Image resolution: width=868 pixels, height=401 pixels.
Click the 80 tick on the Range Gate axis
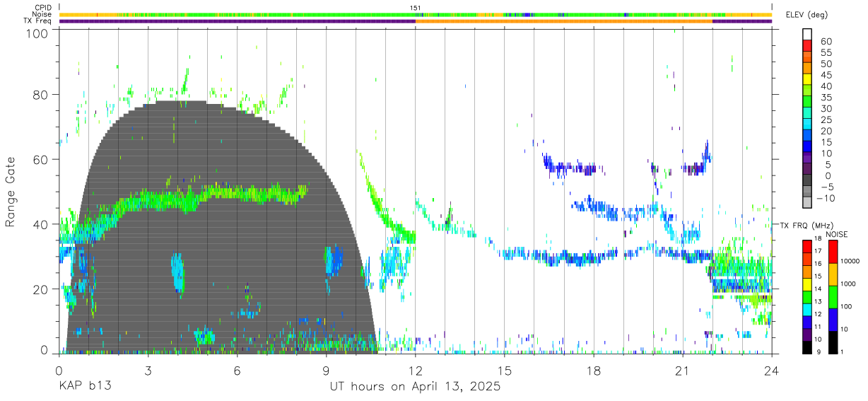tap(42, 95)
